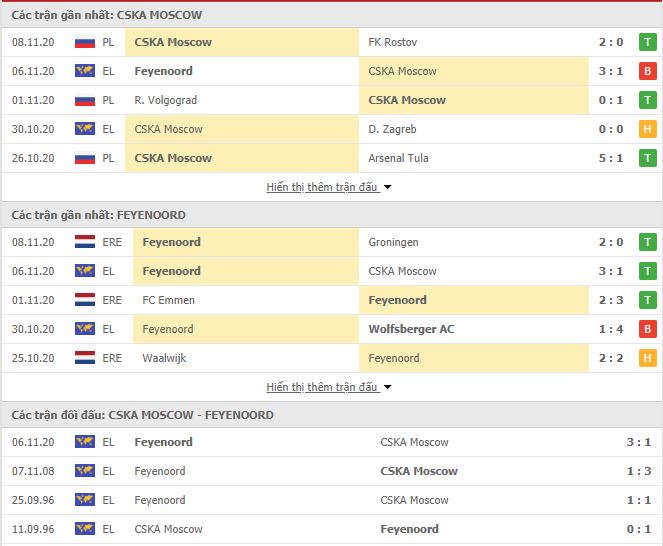Click the orange H badge on the Waalwijk draw

(647, 358)
